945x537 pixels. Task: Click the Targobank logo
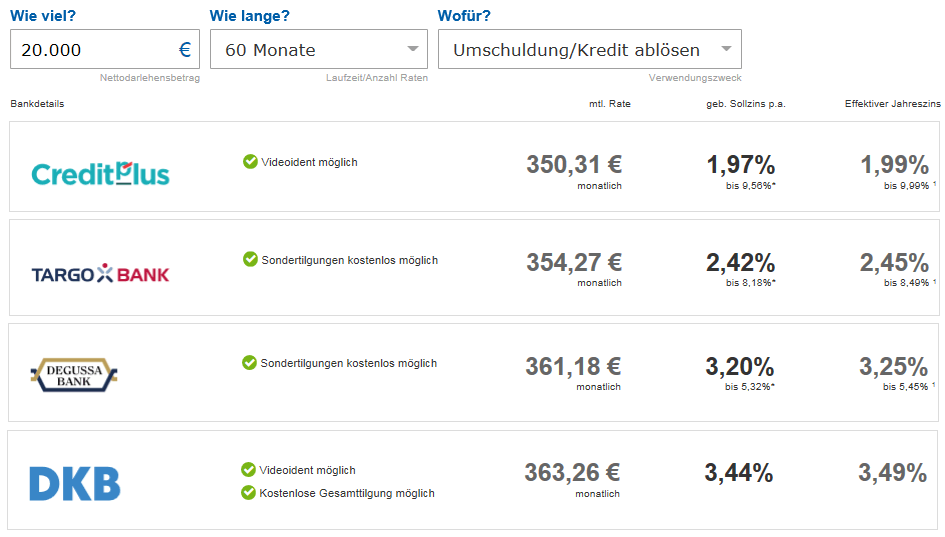click(x=100, y=274)
